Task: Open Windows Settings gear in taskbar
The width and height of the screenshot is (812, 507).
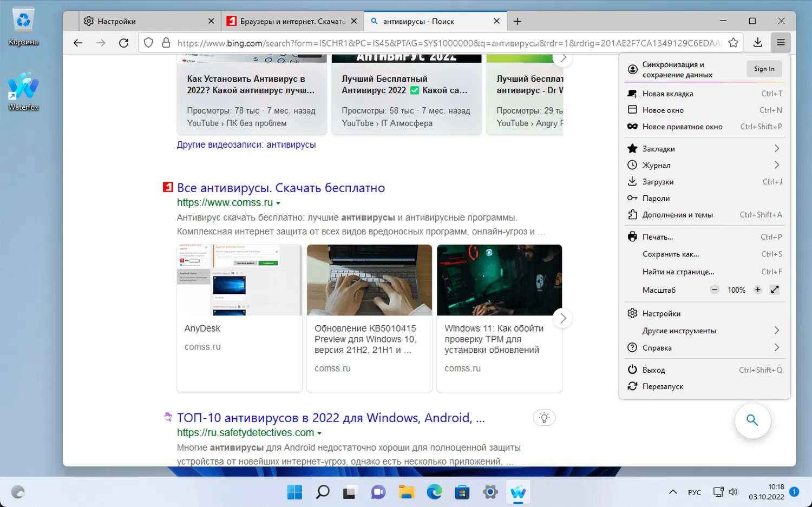Action: (x=490, y=492)
